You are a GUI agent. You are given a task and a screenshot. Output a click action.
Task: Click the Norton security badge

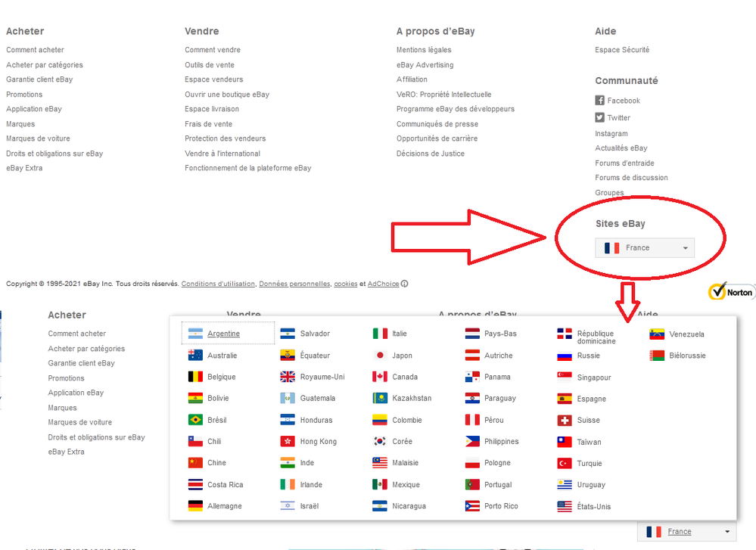(x=731, y=291)
